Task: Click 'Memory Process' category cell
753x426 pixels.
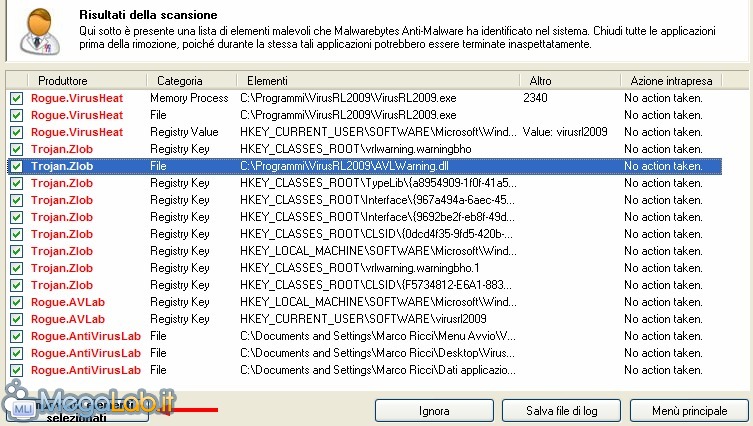Action: (189, 98)
